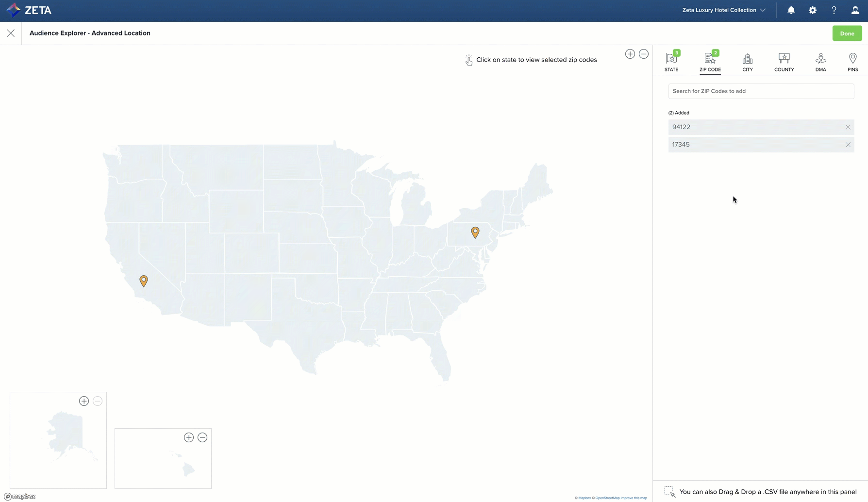
Task: Open the user profile icon
Action: click(855, 10)
